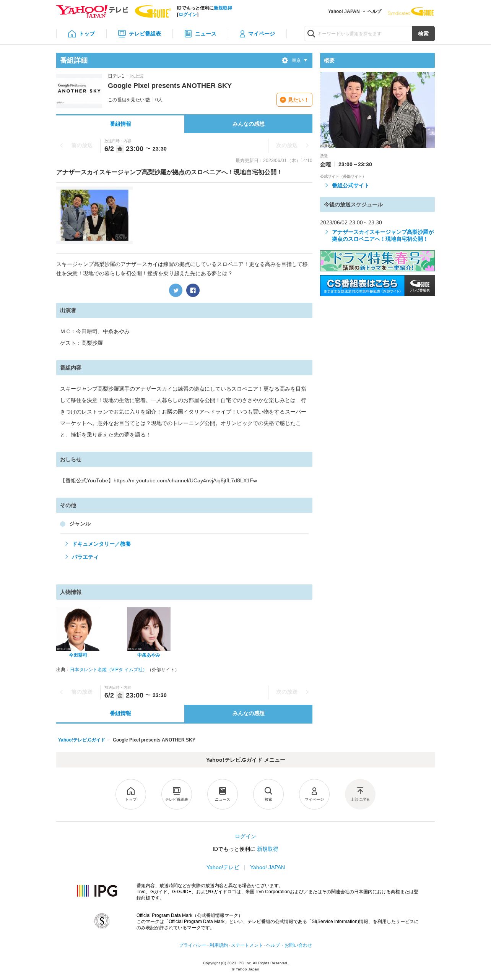Click the 概要 sidebar hosts photo
Viewport: 491px width, 980px height.
[x=377, y=110]
